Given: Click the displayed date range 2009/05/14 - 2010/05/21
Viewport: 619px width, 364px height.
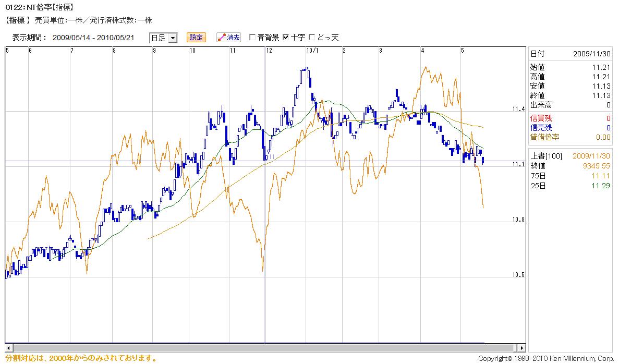Looking at the screenshot, I should 93,38.
